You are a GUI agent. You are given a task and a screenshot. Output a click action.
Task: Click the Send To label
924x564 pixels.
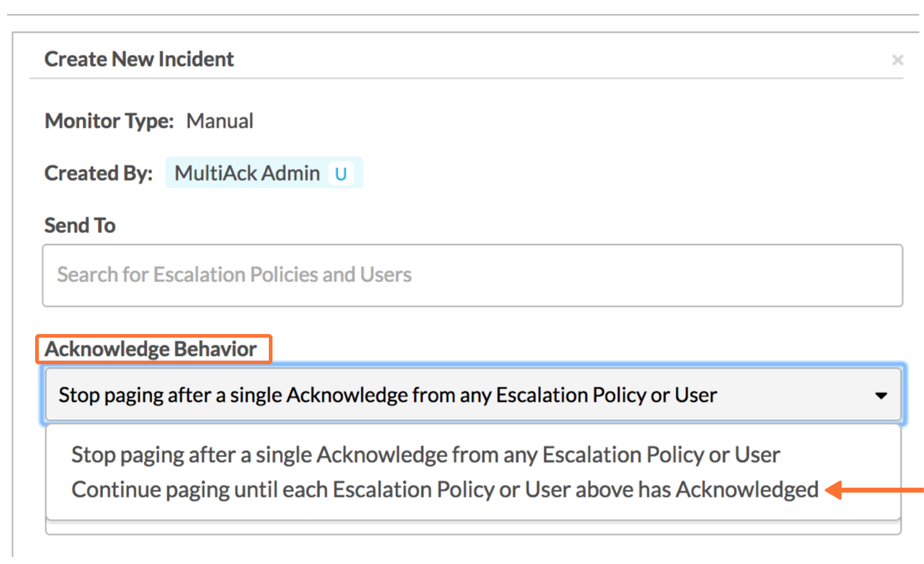click(80, 225)
